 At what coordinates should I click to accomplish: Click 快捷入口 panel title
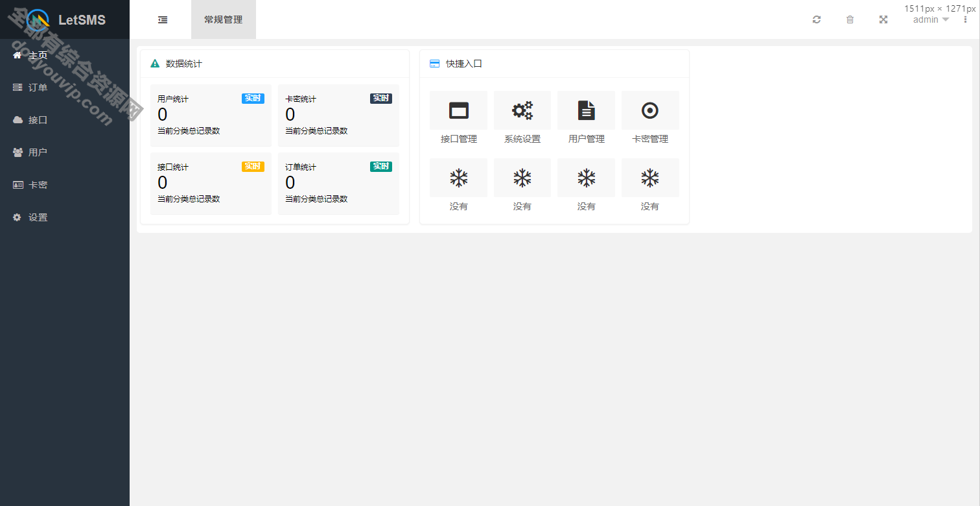pos(464,64)
